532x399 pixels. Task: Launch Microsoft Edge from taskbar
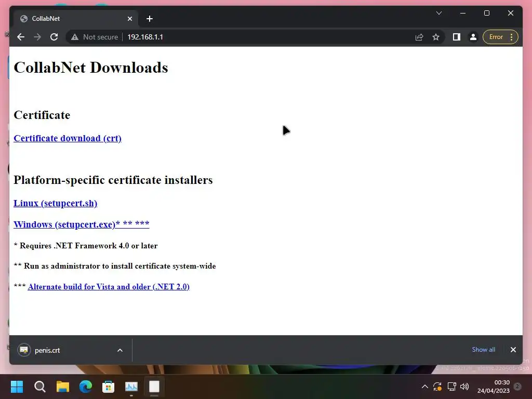click(86, 387)
